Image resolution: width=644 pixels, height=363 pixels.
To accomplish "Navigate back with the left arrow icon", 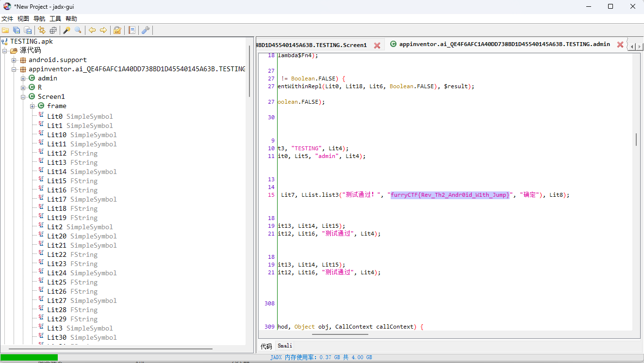I will click(92, 30).
